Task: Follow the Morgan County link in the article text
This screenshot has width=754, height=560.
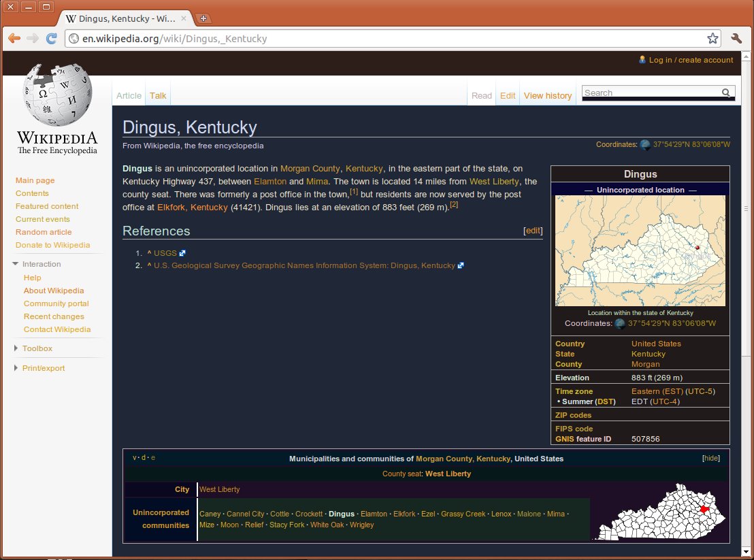Action: [x=310, y=168]
